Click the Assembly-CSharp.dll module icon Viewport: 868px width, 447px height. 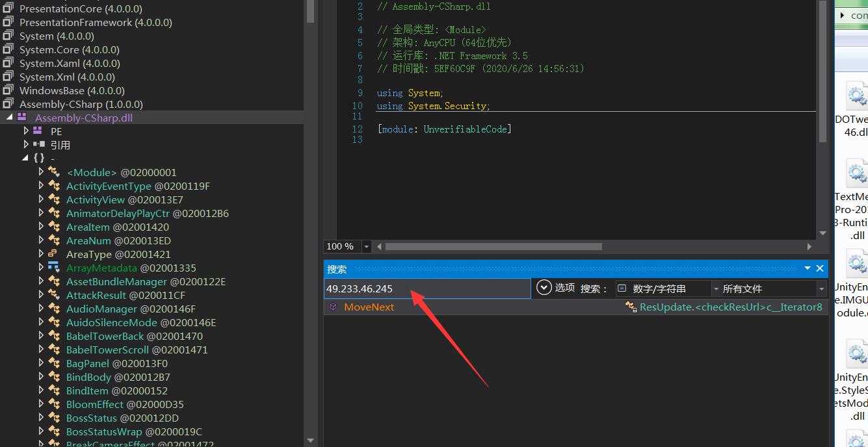[22, 118]
